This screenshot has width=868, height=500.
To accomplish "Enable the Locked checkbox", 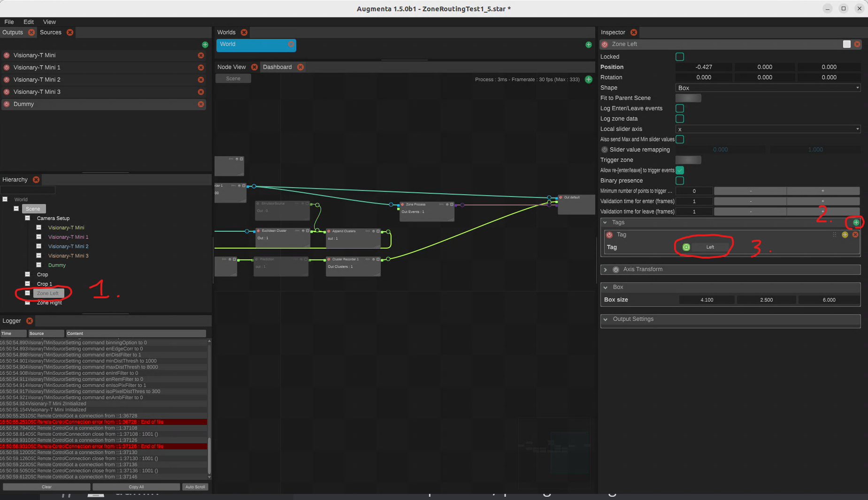I will click(x=680, y=57).
